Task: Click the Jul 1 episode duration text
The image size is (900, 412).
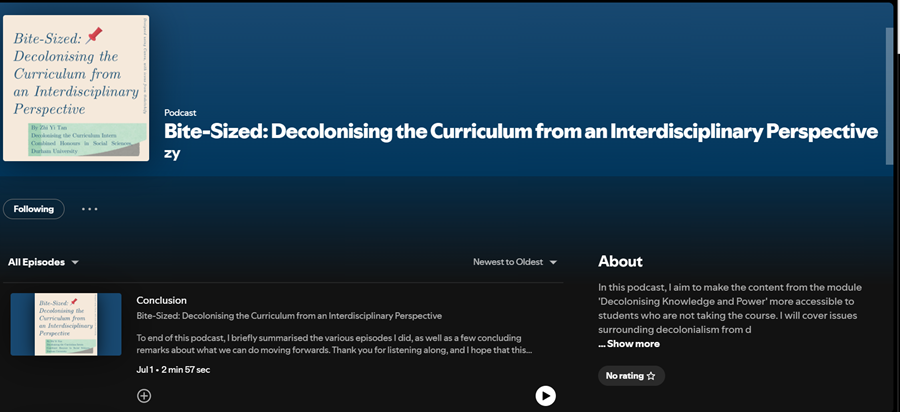Action: coord(173,370)
